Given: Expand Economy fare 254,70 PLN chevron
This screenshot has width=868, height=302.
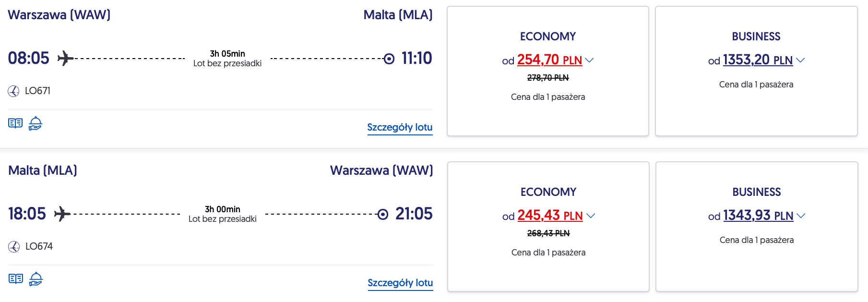Looking at the screenshot, I should pos(590,60).
